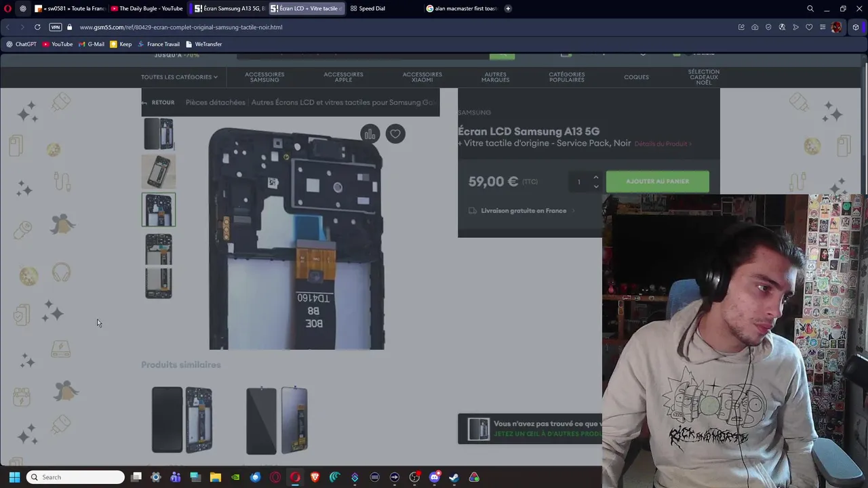
Task: Open G-Mail bookmark
Action: point(91,44)
